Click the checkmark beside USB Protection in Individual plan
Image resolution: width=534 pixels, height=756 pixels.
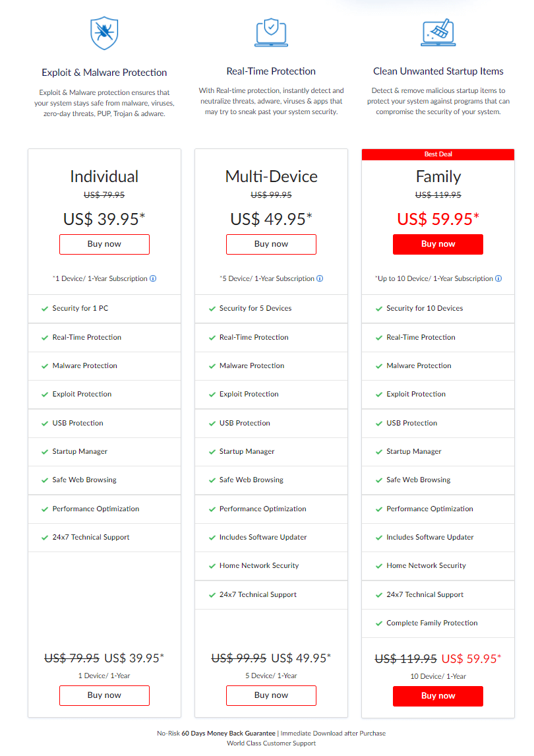(45, 423)
